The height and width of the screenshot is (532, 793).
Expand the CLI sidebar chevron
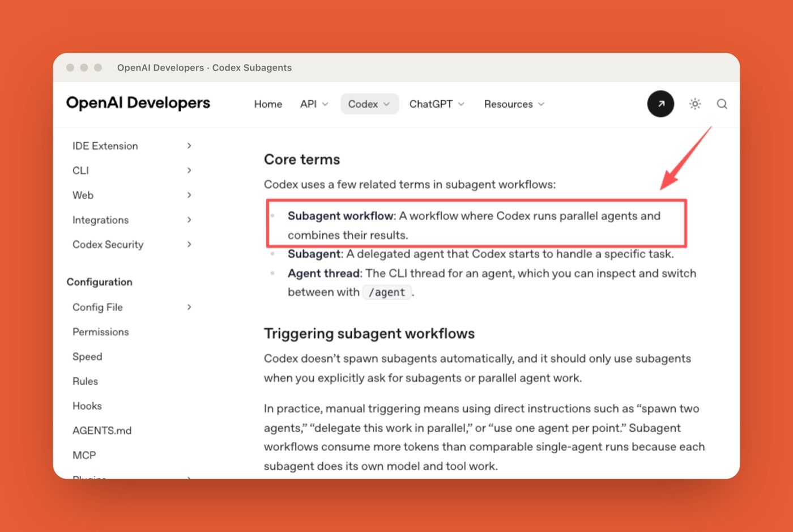[x=189, y=170]
